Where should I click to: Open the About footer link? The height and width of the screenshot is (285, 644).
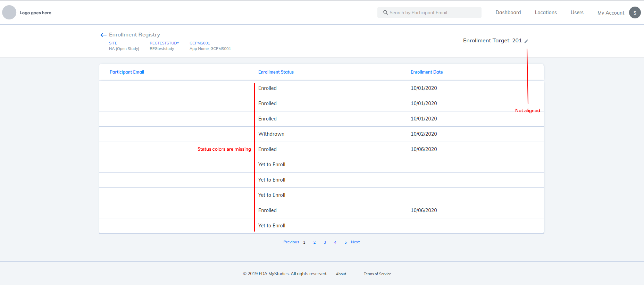click(x=341, y=274)
